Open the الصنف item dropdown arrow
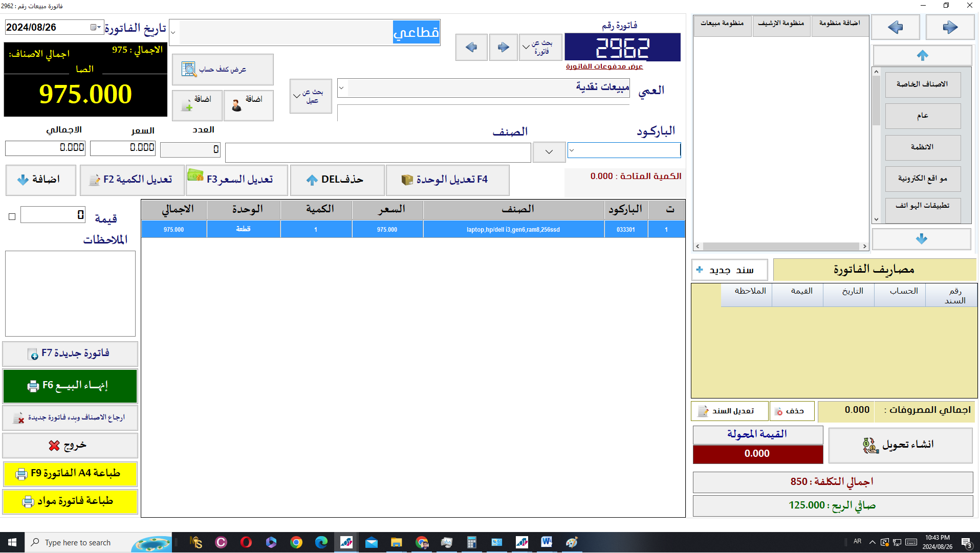 tap(549, 152)
